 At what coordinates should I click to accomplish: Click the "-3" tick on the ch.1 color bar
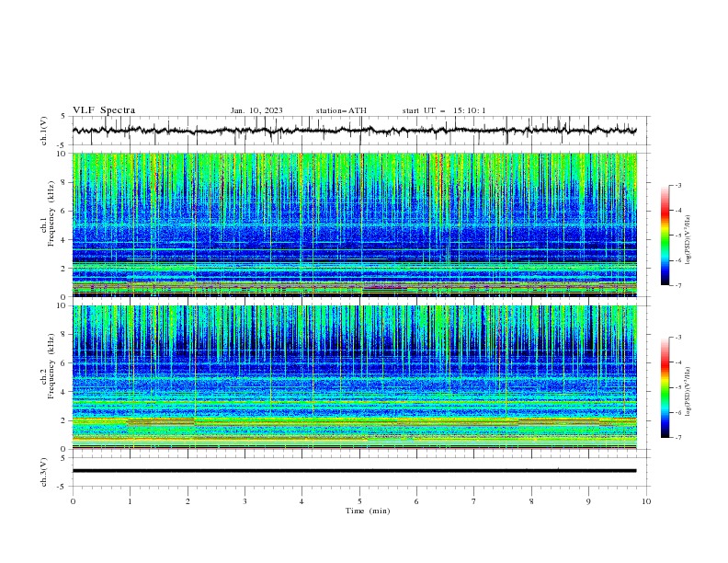(678, 185)
